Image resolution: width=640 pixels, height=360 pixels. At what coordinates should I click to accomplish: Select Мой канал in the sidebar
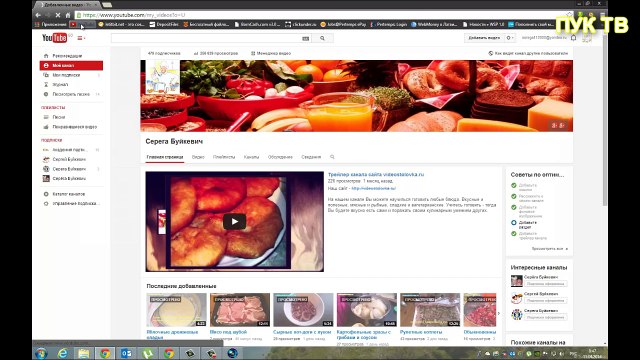[71, 65]
